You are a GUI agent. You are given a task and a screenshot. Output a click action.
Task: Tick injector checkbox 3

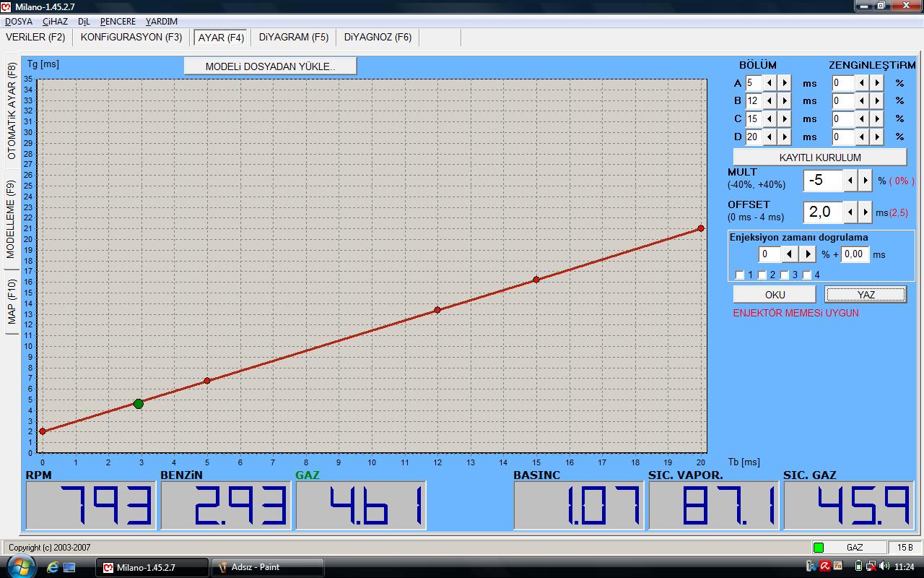tap(785, 275)
